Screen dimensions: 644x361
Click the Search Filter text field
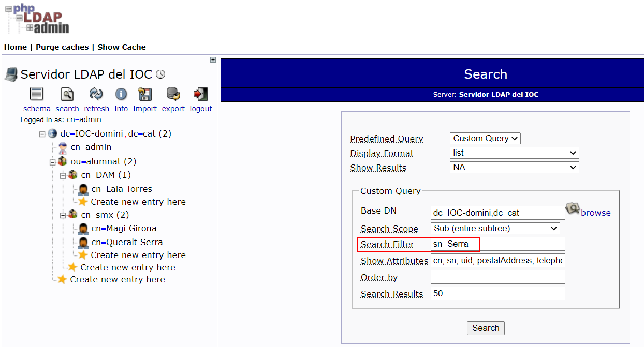(497, 244)
